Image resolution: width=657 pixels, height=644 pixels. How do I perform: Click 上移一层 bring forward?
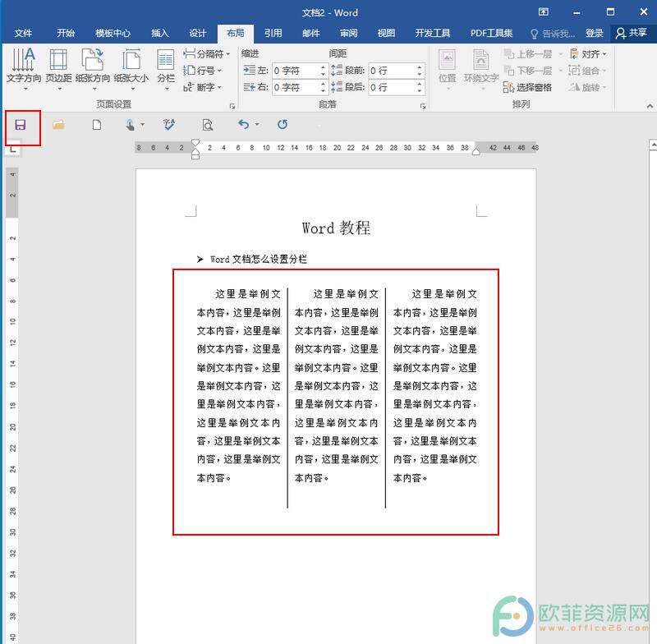click(x=528, y=54)
